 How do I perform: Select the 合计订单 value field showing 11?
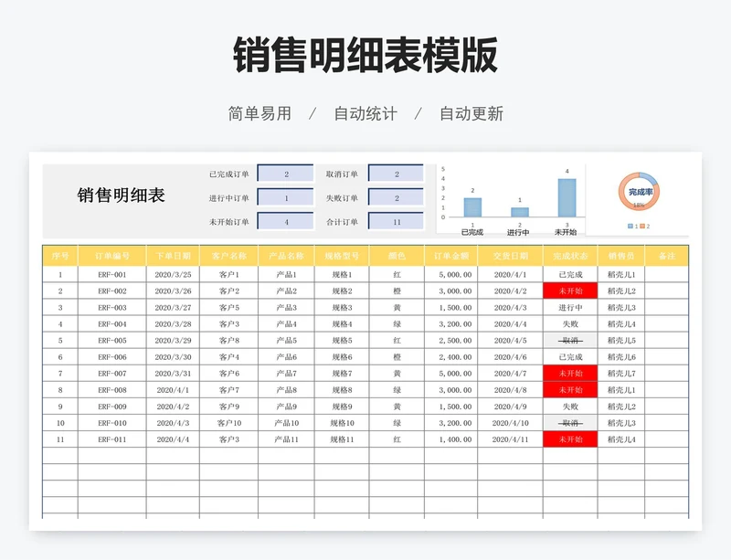pyautogui.click(x=397, y=221)
